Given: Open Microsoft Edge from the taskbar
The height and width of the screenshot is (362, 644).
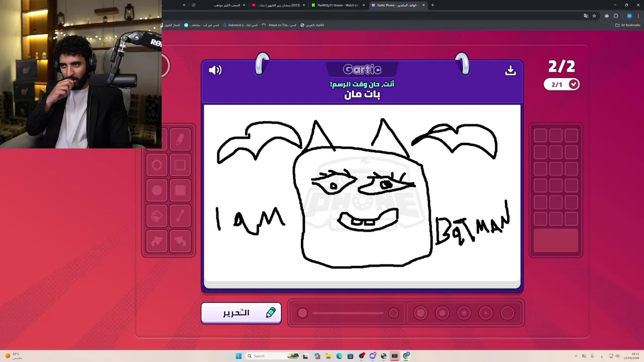Looking at the screenshot, I should (339, 356).
